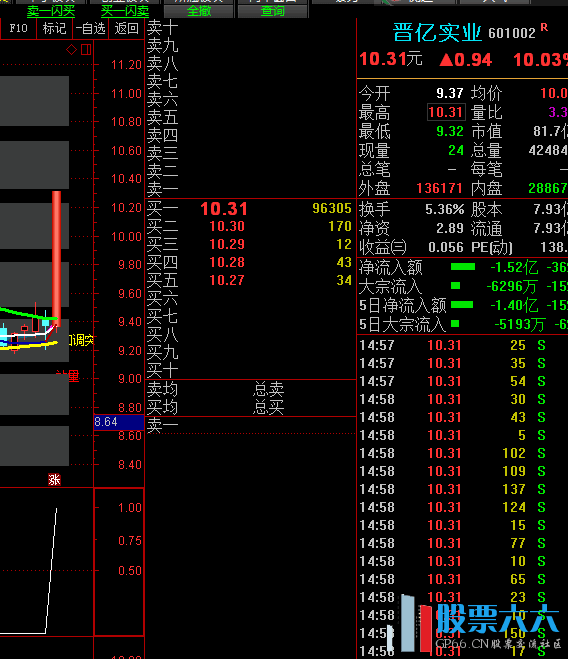Select the 买五 bid price 10.27
Viewport: 568px width, 659px height.
(227, 280)
